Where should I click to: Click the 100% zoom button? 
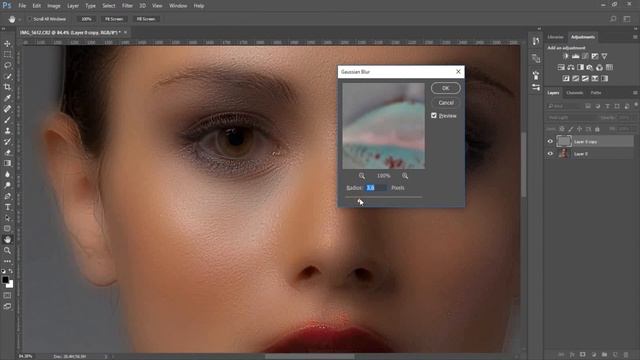coord(87,19)
